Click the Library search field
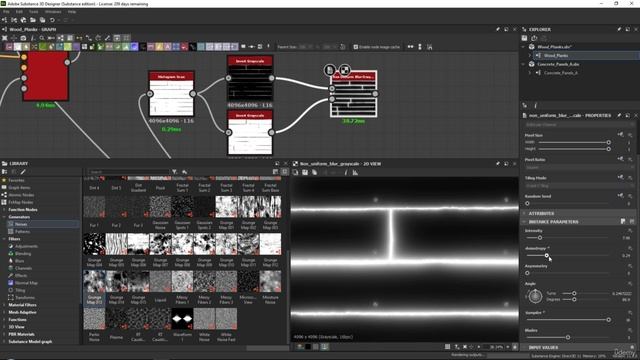This screenshot has width=640, height=360. pyautogui.click(x=128, y=172)
